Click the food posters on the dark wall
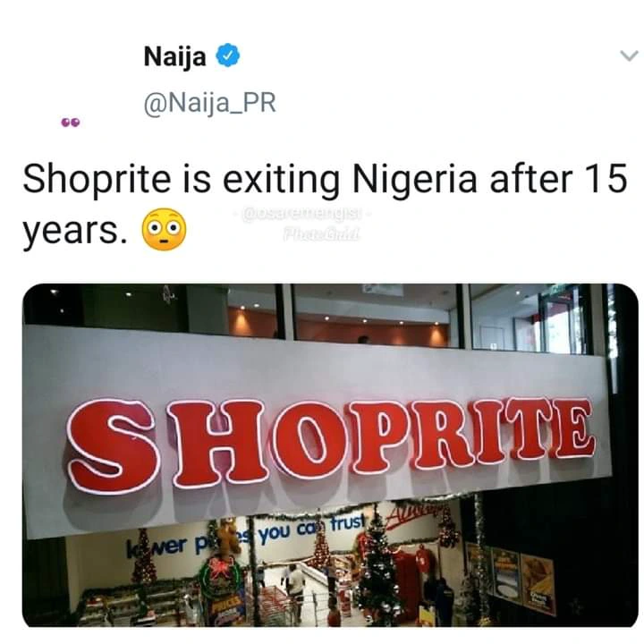Image resolution: width=644 pixels, height=644 pixels. (x=521, y=579)
